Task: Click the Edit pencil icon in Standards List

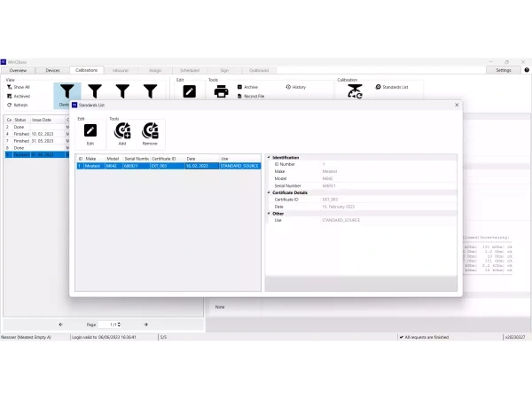Action: point(90,130)
